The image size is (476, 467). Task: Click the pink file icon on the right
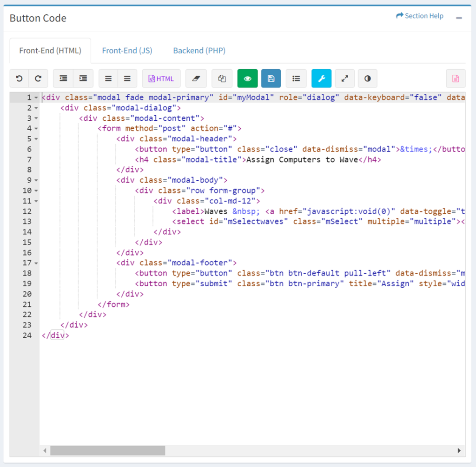[x=456, y=78]
